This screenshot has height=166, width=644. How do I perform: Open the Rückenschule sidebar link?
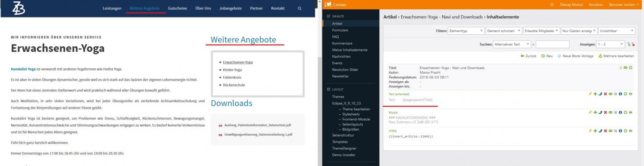pyautogui.click(x=234, y=85)
